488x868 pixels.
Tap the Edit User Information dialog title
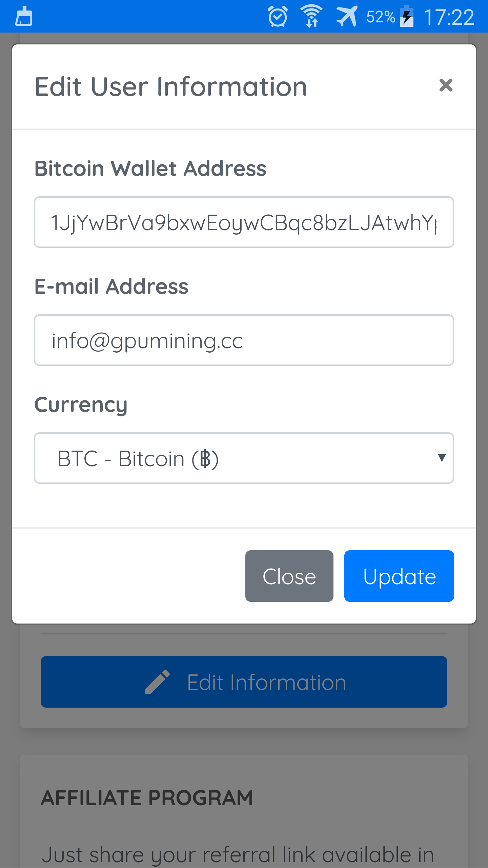coord(171,87)
